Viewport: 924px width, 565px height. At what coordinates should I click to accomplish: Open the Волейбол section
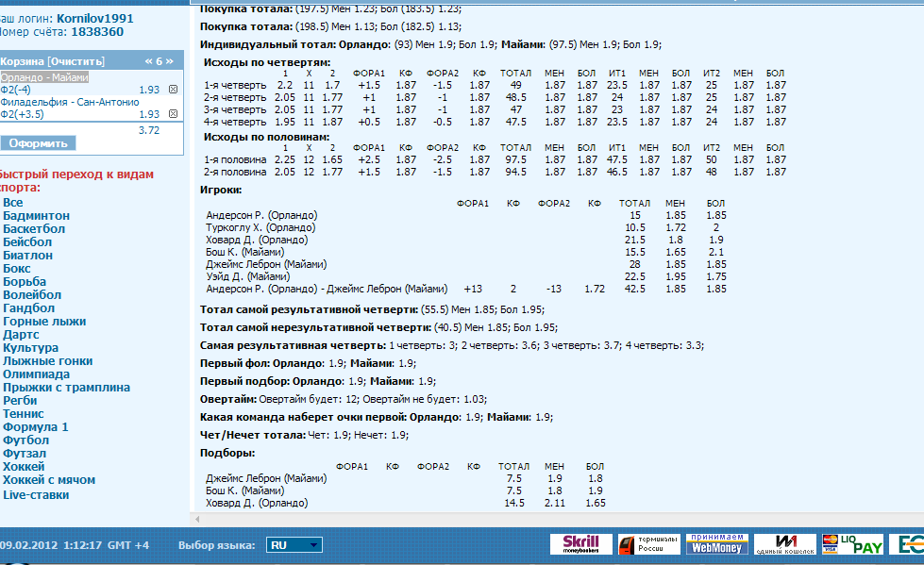click(x=32, y=294)
